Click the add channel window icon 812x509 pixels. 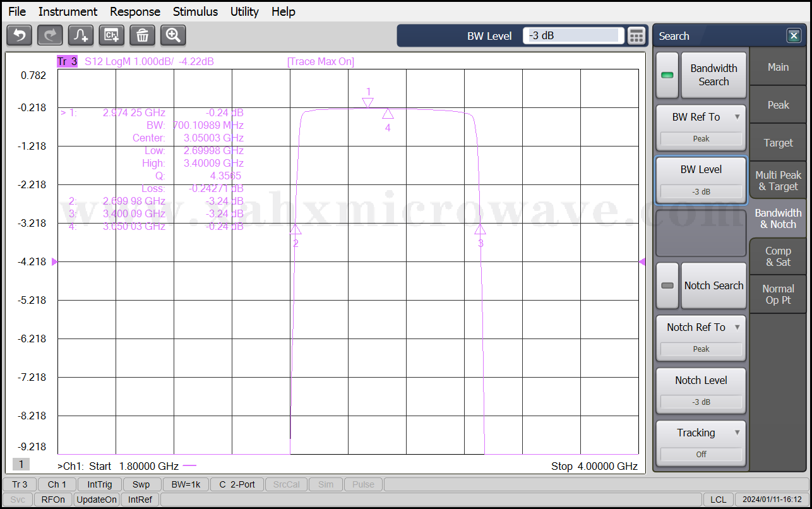[112, 35]
